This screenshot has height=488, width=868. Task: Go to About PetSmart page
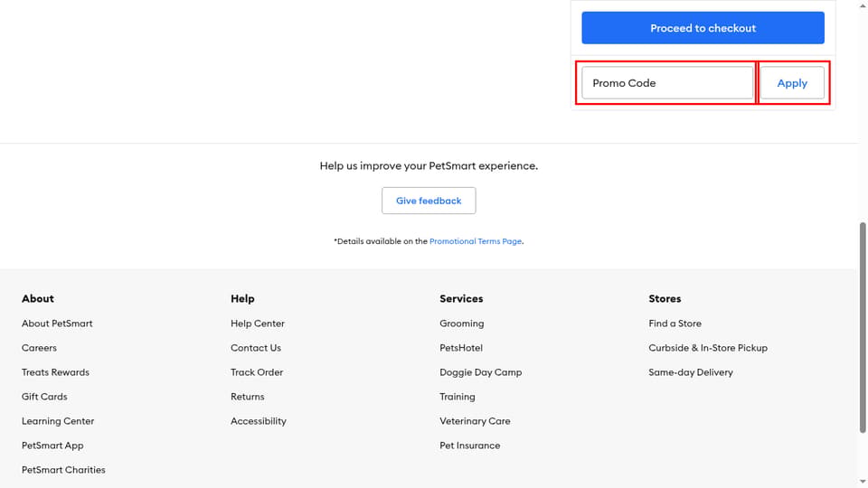coord(57,324)
